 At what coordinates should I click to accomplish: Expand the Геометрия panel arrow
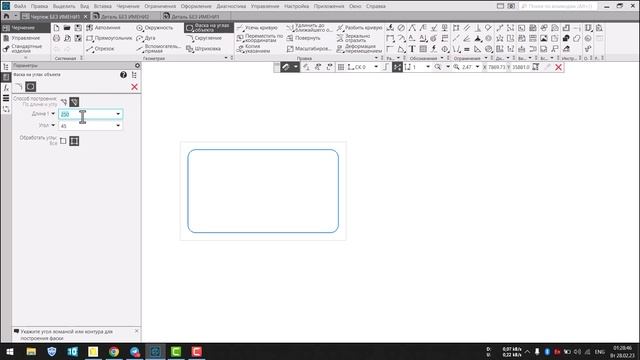(226, 58)
